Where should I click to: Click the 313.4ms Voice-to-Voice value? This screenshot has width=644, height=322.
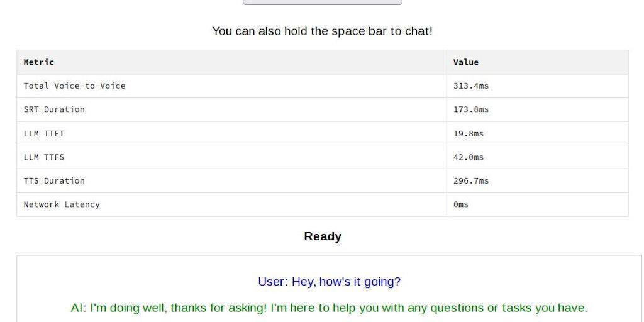pyautogui.click(x=471, y=86)
